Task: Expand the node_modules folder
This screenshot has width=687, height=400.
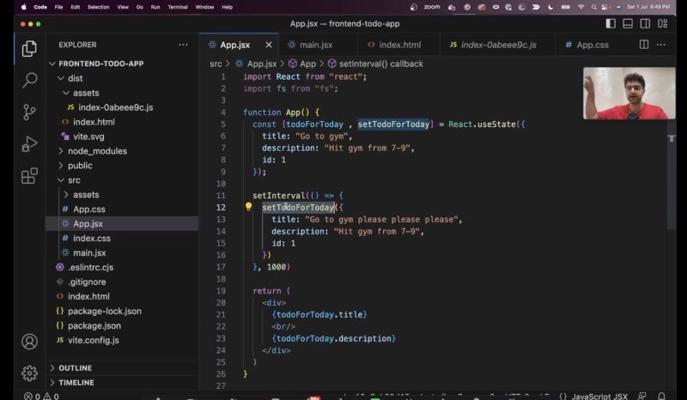Action: (x=96, y=151)
